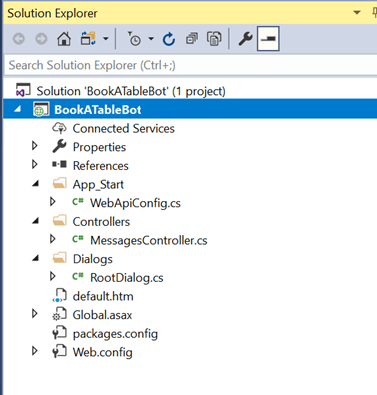This screenshot has width=377, height=395.
Task: Collapse the BookATableBot project node
Action: 17,109
